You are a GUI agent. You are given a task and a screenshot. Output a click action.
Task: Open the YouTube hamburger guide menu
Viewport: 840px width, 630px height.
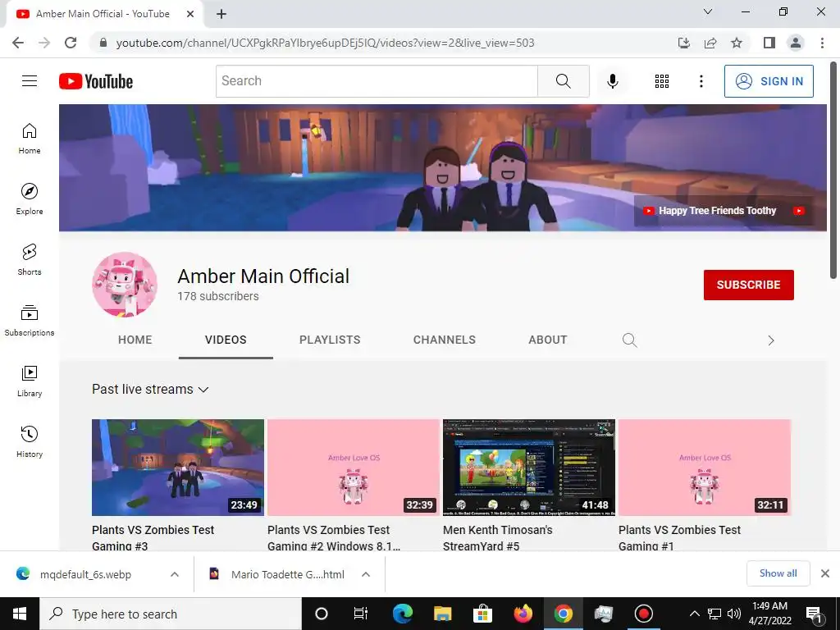pos(30,81)
